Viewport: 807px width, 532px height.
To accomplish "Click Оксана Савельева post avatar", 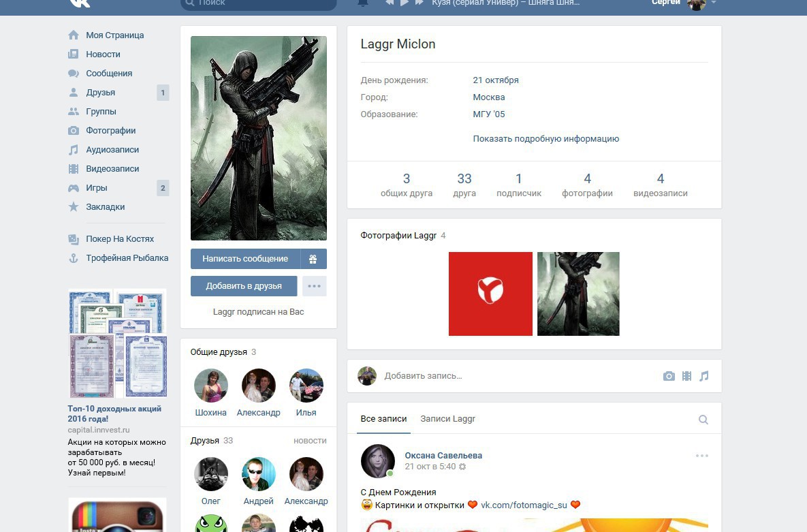I will 378,461.
